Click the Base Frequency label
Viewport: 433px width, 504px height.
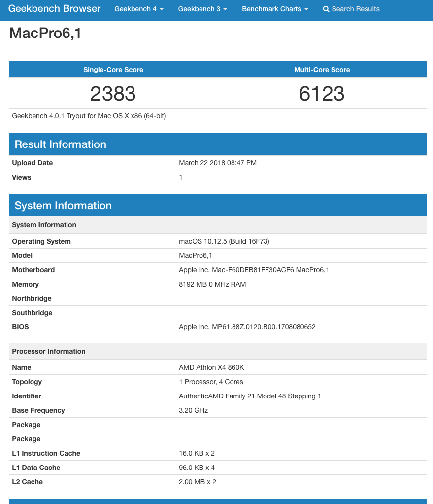[x=38, y=410]
